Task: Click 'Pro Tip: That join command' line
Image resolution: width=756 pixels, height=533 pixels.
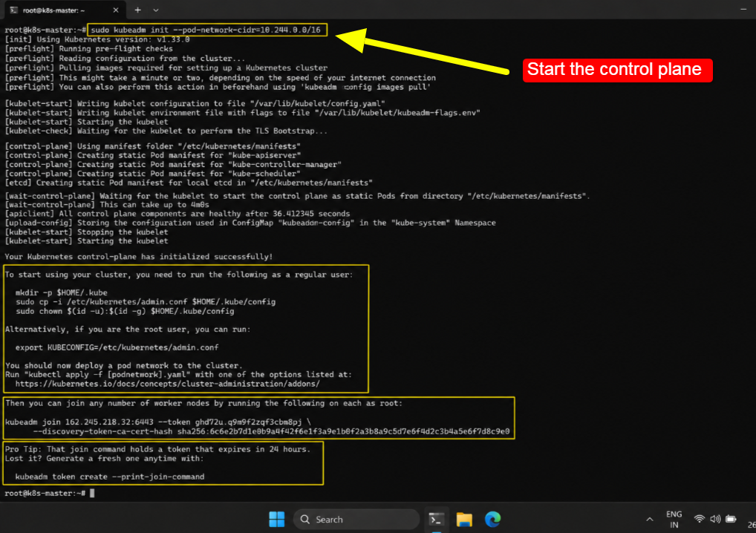Action: click(157, 449)
